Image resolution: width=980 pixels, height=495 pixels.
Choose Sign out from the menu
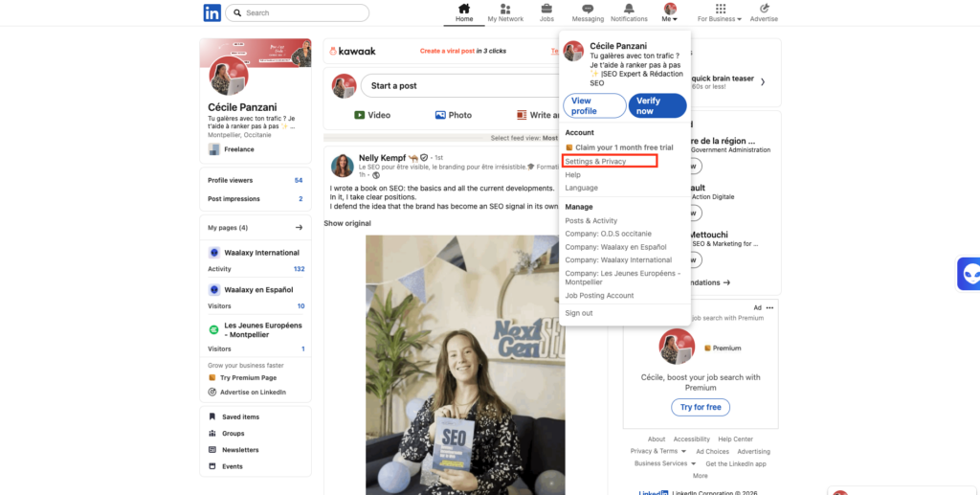pyautogui.click(x=579, y=313)
